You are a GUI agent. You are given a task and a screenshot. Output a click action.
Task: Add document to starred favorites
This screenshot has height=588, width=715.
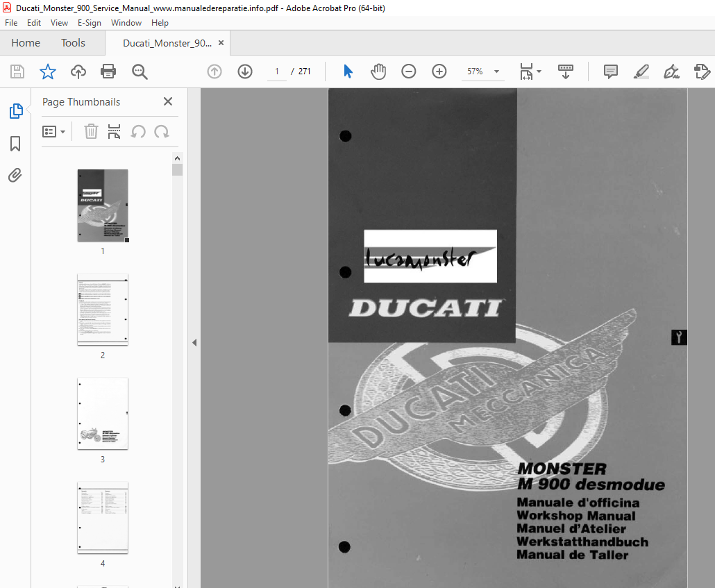coord(47,72)
